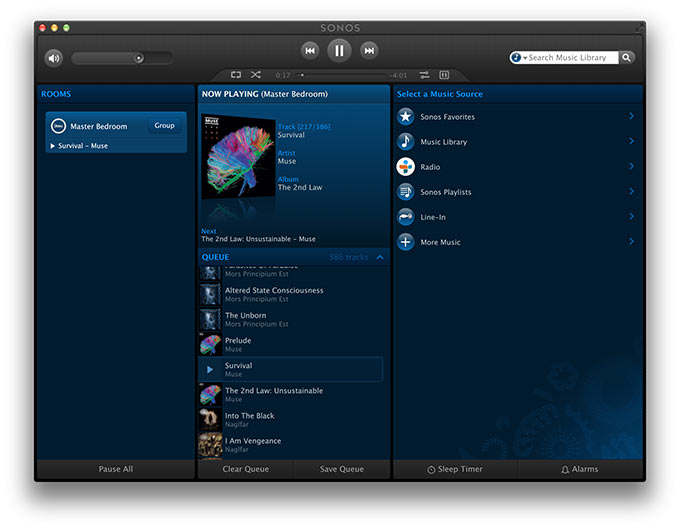This screenshot has width=680, height=529.
Task: Click The Unborn album thumbnail
Action: point(210,320)
